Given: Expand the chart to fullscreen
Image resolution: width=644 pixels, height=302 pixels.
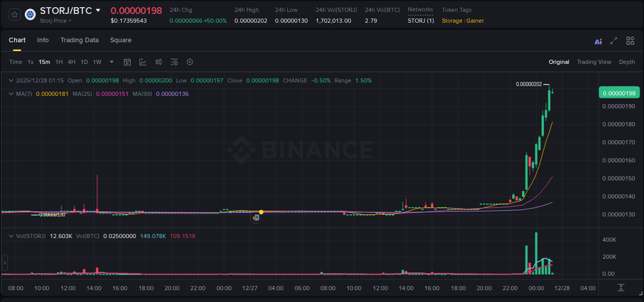Looking at the screenshot, I should click(614, 41).
